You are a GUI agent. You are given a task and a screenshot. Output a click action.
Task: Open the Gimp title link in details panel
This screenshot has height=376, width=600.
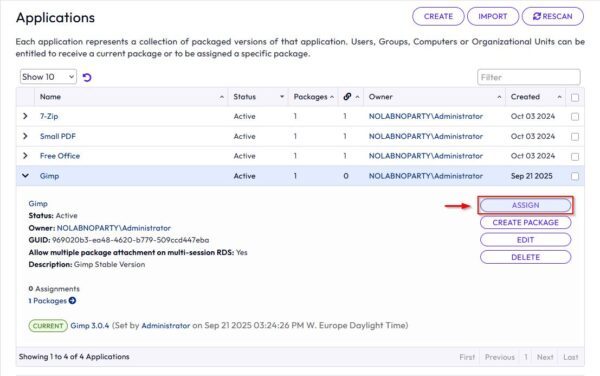pos(38,203)
